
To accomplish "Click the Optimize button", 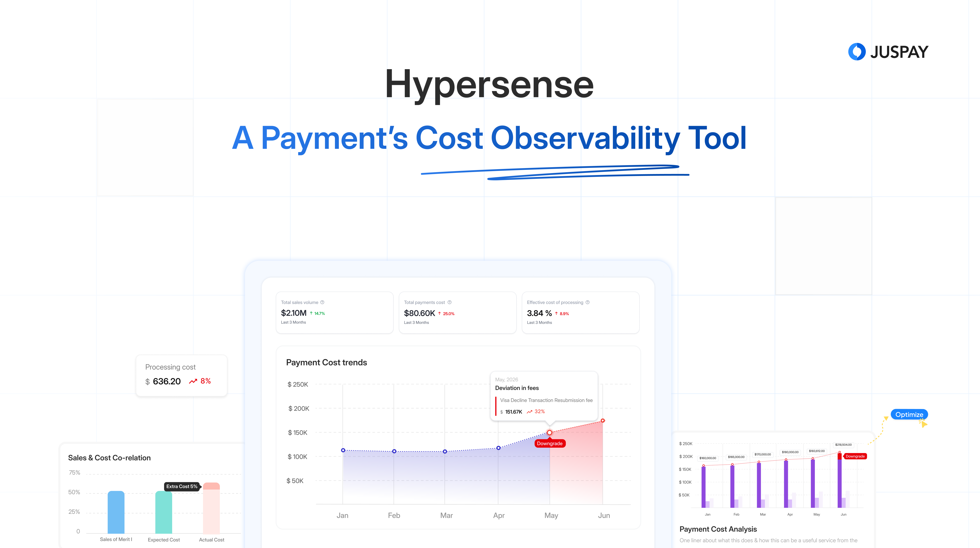I will tap(909, 415).
